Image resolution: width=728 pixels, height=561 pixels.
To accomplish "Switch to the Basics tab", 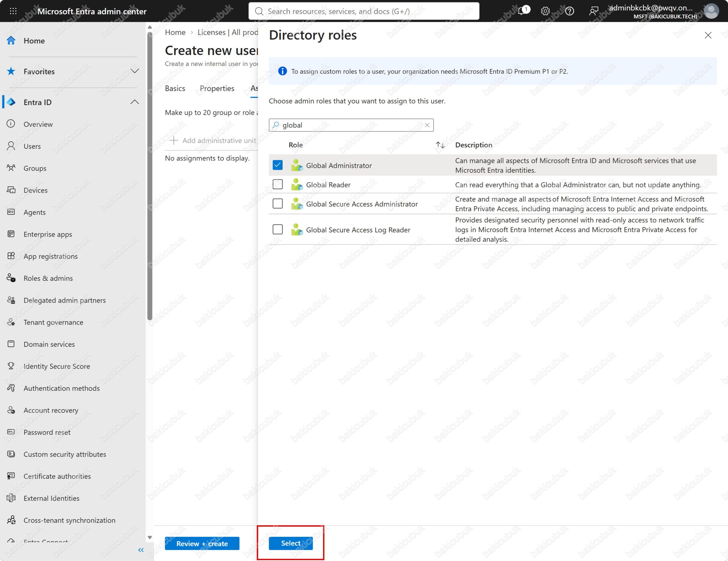I will (x=175, y=88).
